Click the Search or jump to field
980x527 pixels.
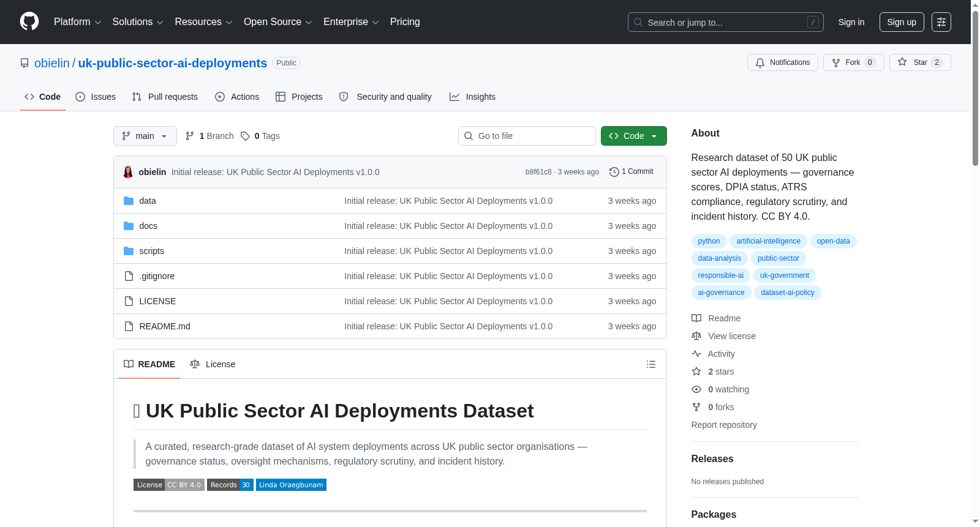click(726, 22)
